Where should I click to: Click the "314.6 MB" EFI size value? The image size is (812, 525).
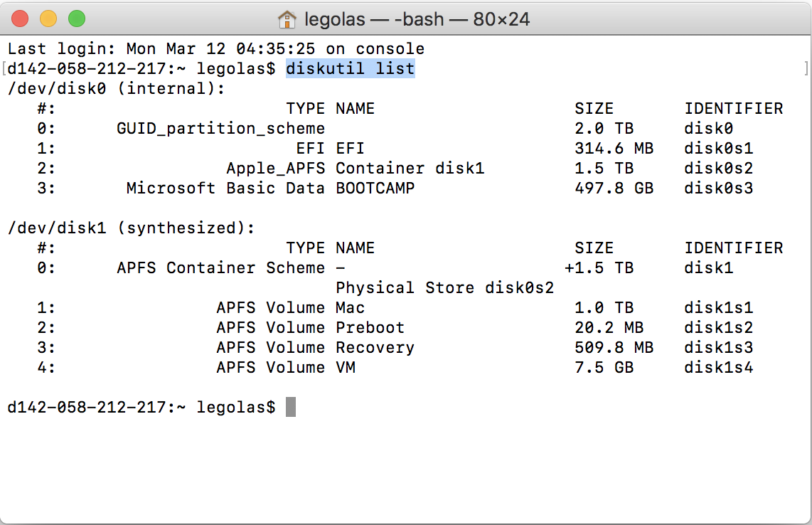click(x=614, y=149)
